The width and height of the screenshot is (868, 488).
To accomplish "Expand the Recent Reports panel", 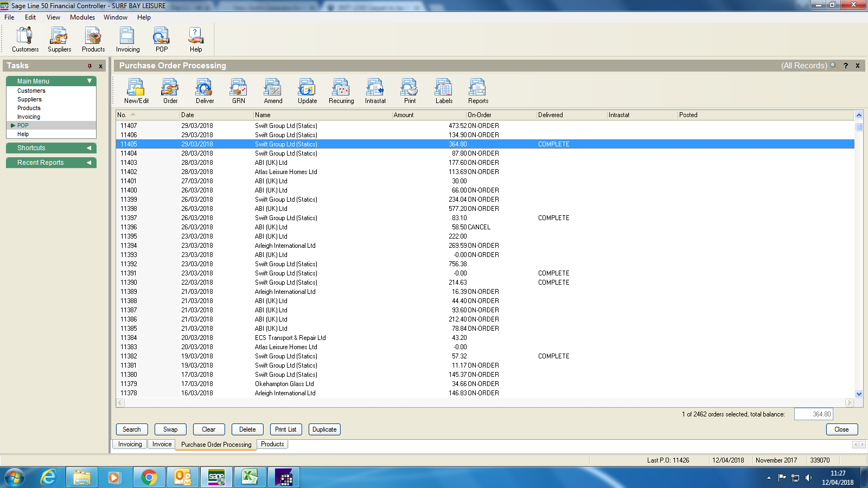I will [x=89, y=163].
